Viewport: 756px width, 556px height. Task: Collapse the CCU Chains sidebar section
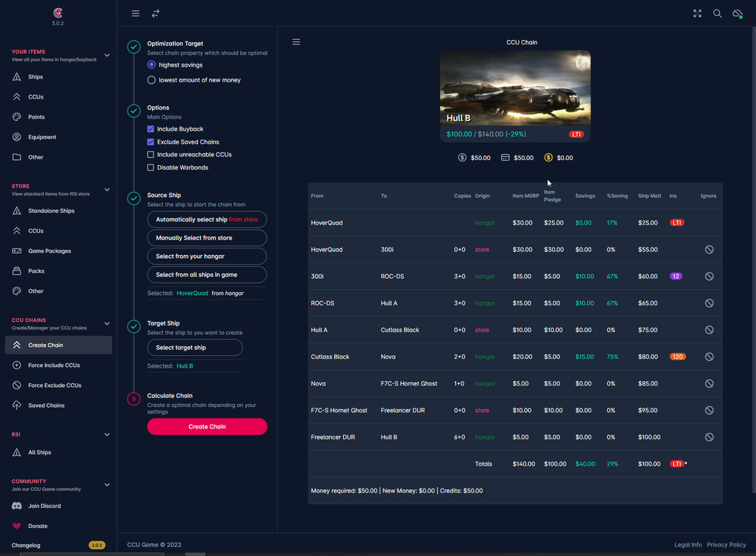(107, 323)
